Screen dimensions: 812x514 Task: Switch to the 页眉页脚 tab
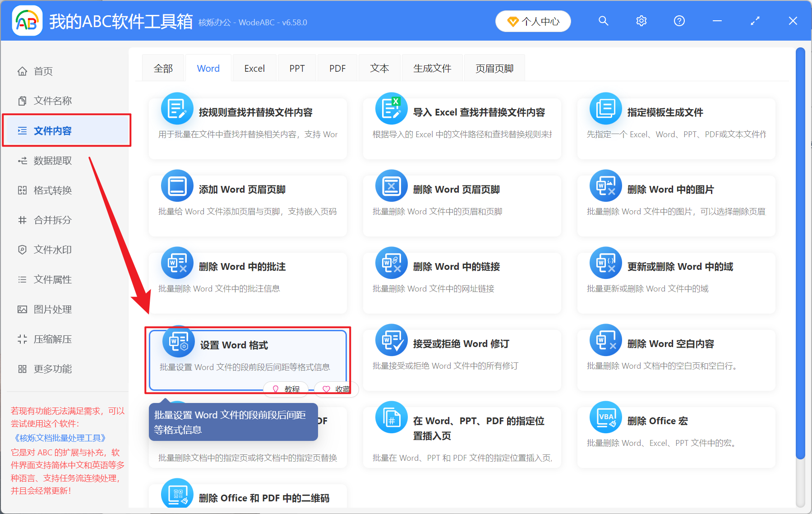494,68
